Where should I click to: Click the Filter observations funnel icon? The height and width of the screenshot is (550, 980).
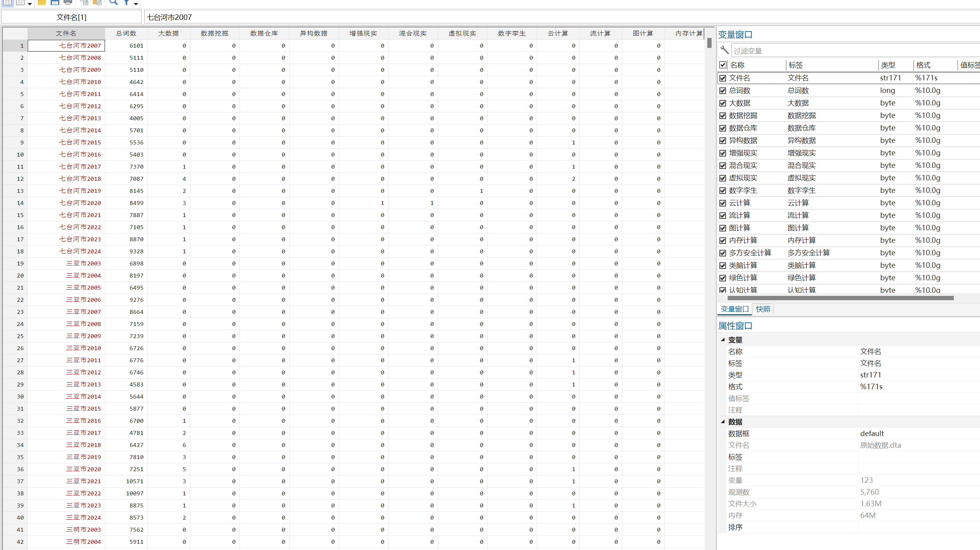[127, 2]
